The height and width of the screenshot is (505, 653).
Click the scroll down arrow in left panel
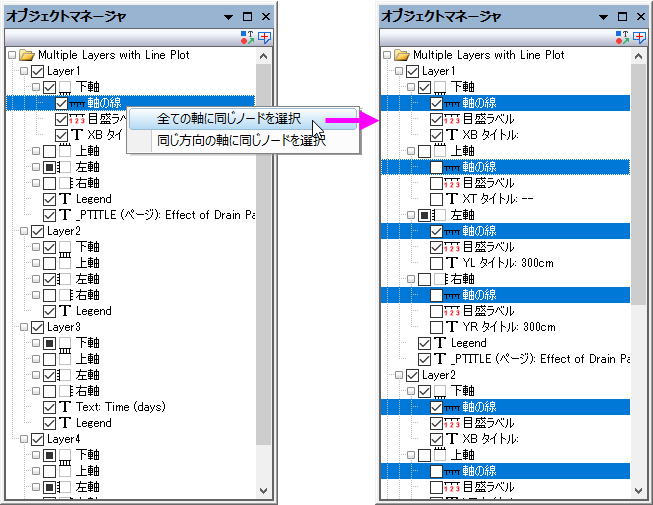pyautogui.click(x=264, y=491)
